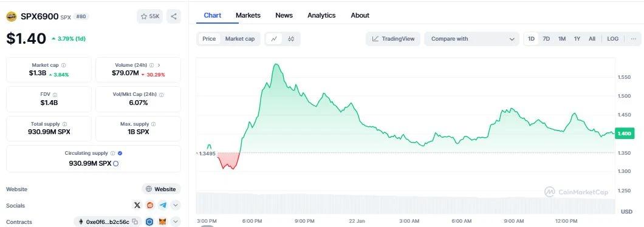Click the share icon next to watchlist
This screenshot has width=644, height=227.
pos(174,16)
